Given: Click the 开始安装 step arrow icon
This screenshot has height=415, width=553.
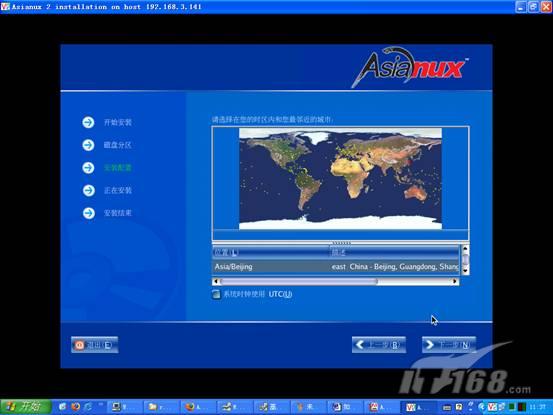Looking at the screenshot, I should click(x=89, y=122).
